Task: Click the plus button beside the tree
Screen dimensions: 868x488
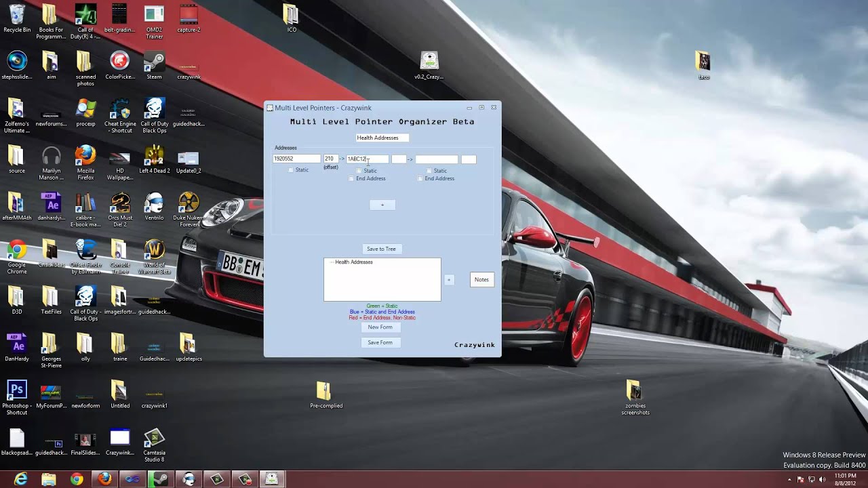Action: (x=448, y=279)
